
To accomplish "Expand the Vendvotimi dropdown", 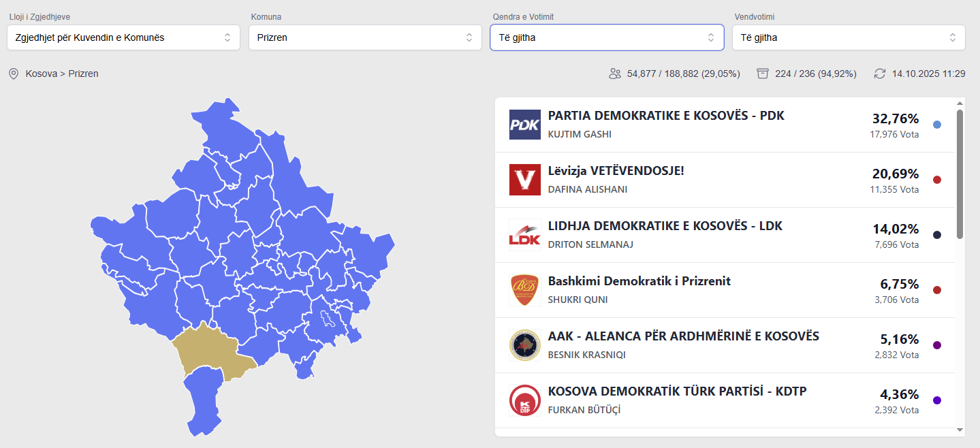I will [x=849, y=37].
